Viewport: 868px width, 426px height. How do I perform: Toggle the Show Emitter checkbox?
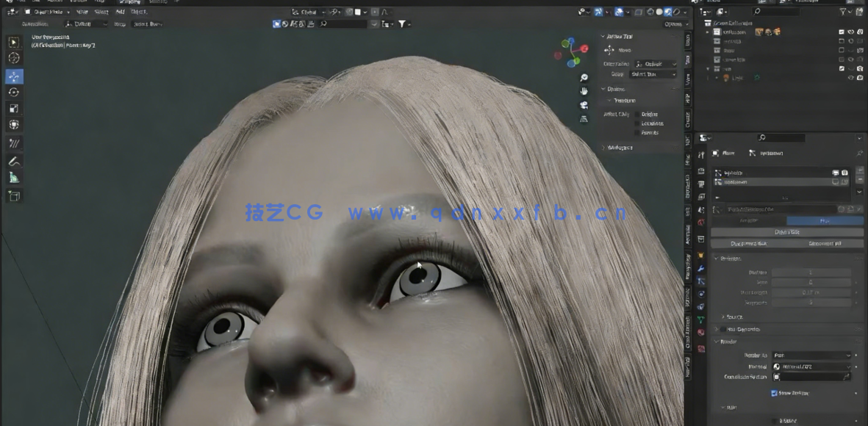tap(774, 393)
